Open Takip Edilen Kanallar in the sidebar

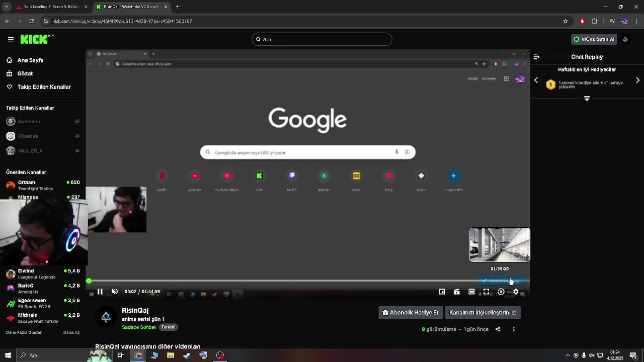tap(43, 87)
